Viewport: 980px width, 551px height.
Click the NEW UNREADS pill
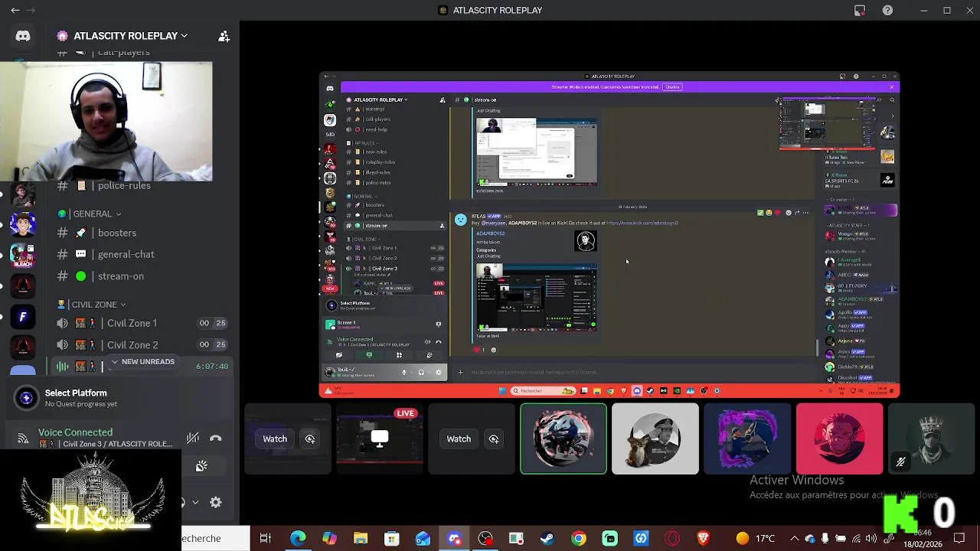coord(142,362)
